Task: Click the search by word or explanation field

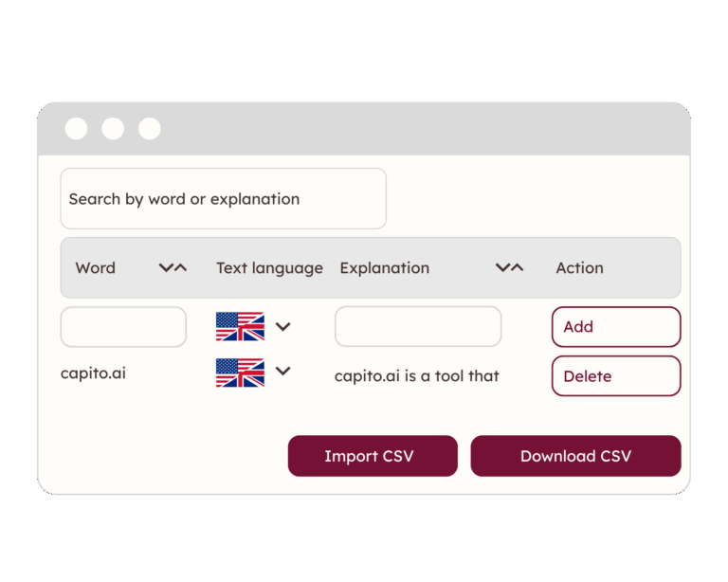Action: [224, 199]
